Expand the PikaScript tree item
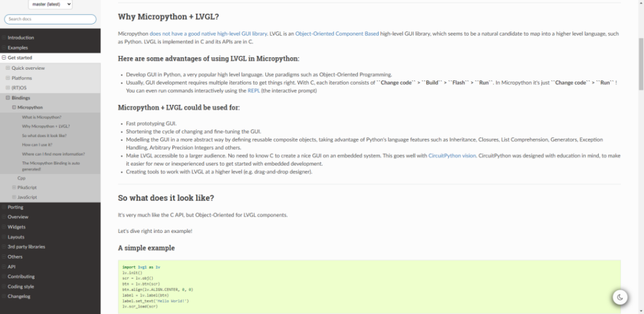 click(x=13, y=188)
